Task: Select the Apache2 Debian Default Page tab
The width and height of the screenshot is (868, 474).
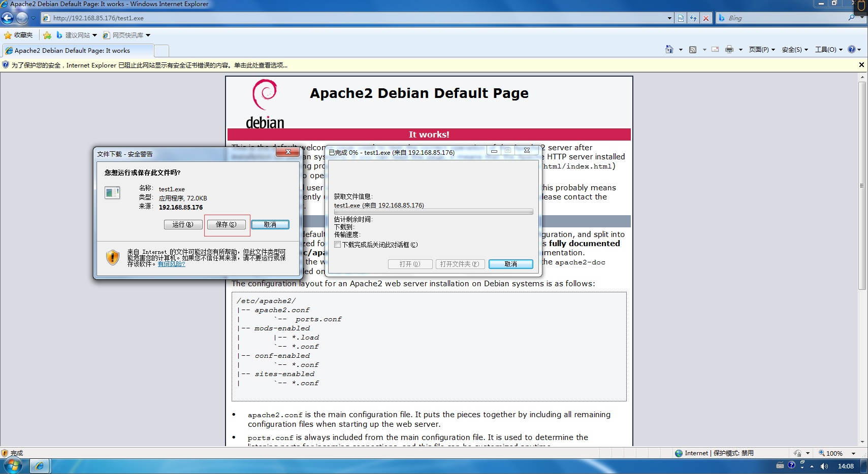Action: 78,51
